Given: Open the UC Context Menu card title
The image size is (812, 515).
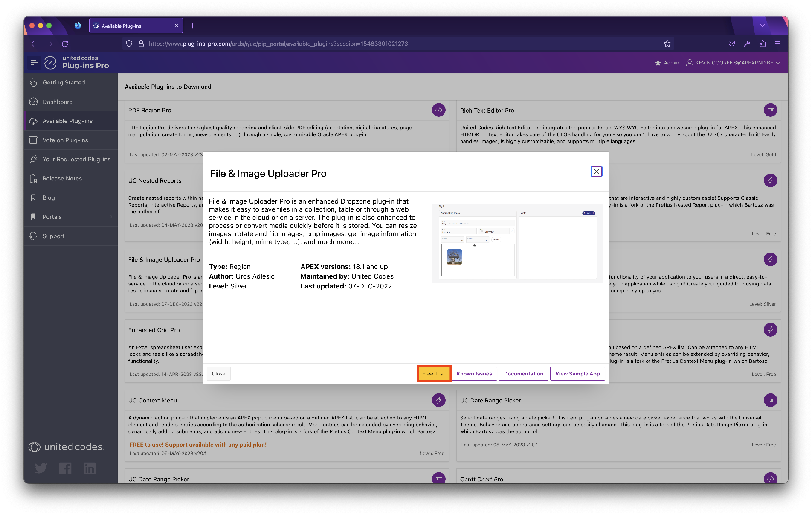Looking at the screenshot, I should [153, 400].
